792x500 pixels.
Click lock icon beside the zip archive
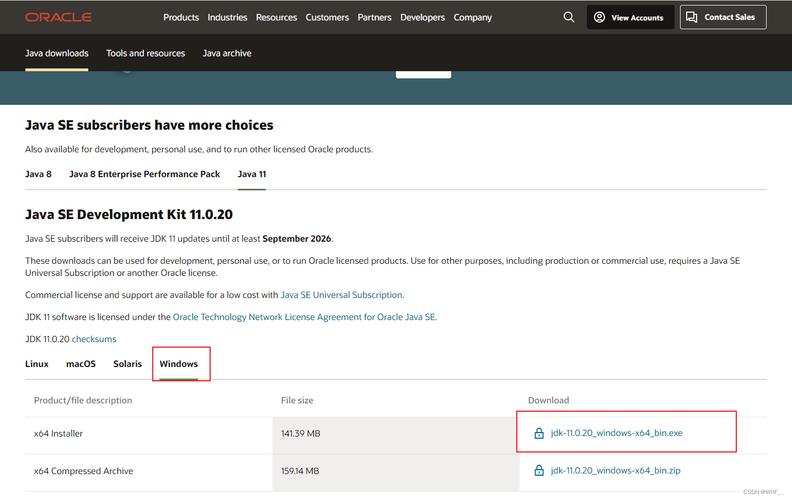[538, 471]
